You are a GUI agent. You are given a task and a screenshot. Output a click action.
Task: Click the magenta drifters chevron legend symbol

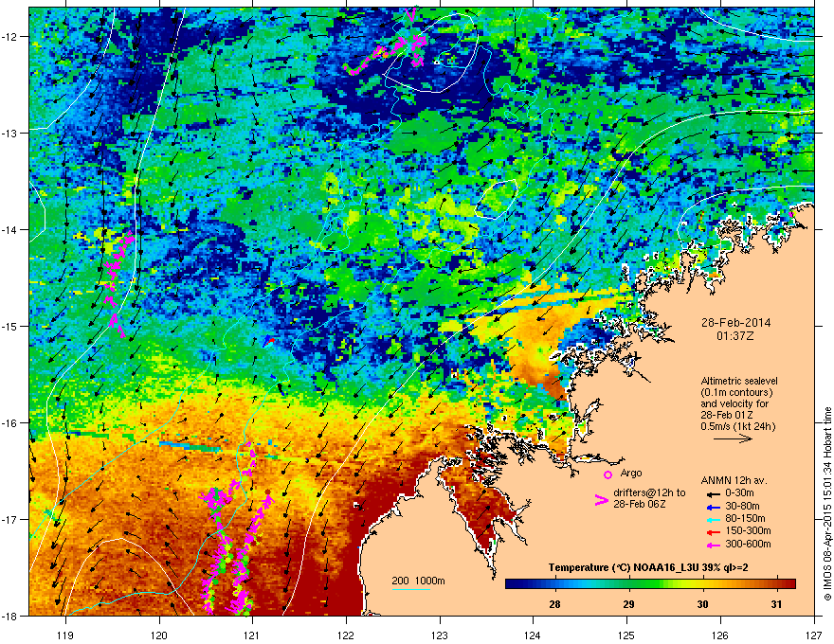[x=602, y=501]
